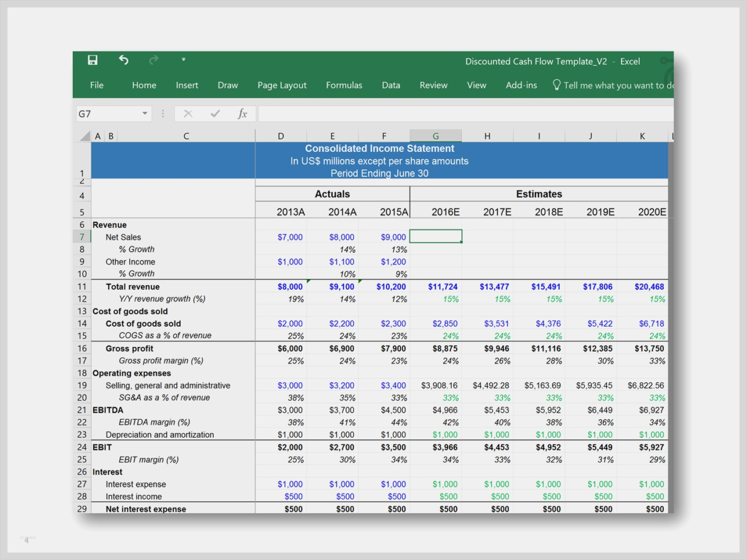Select column header G
This screenshot has height=560, width=747.
436,135
